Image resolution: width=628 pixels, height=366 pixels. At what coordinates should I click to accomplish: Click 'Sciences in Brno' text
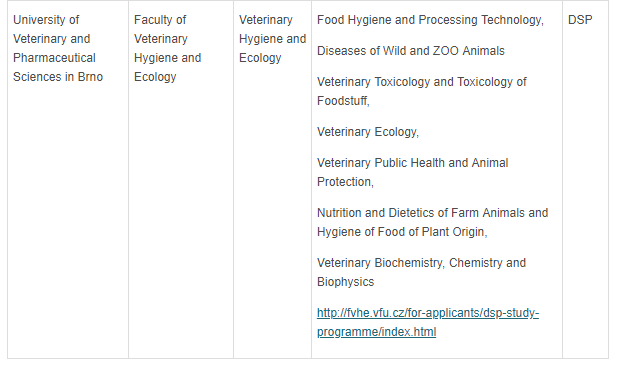(x=58, y=76)
